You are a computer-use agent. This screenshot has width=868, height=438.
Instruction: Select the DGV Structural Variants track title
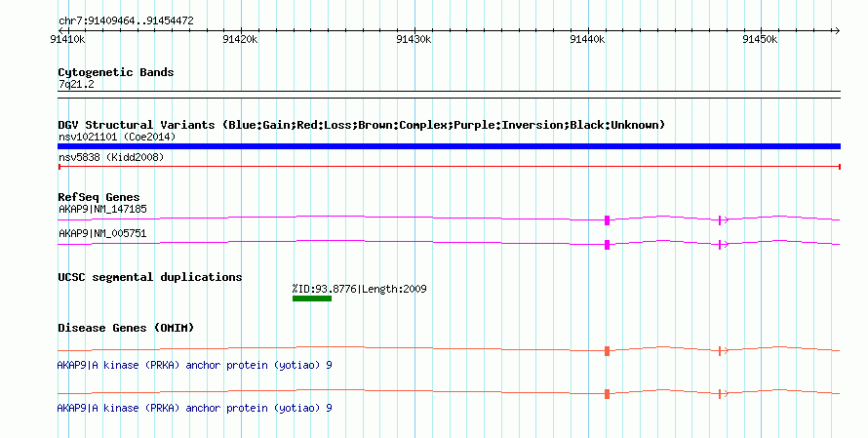tap(362, 125)
